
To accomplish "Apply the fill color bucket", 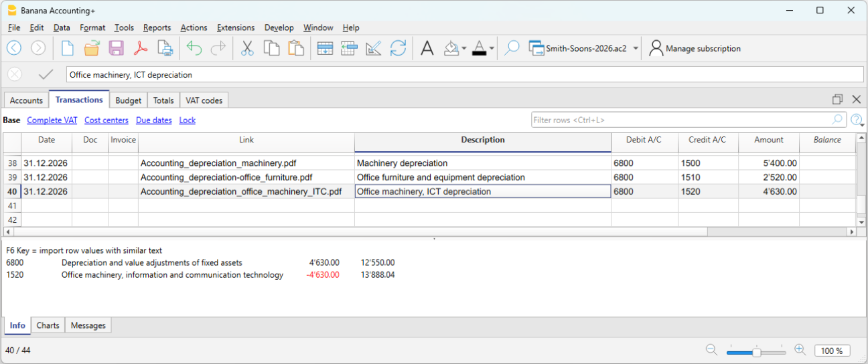I will 452,48.
